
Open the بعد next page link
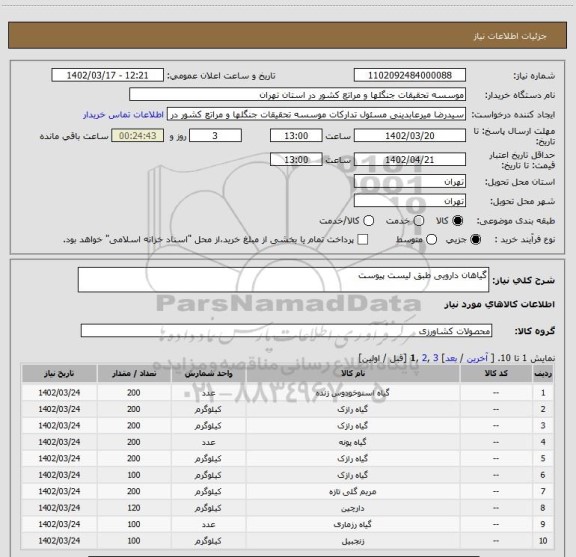click(x=451, y=358)
